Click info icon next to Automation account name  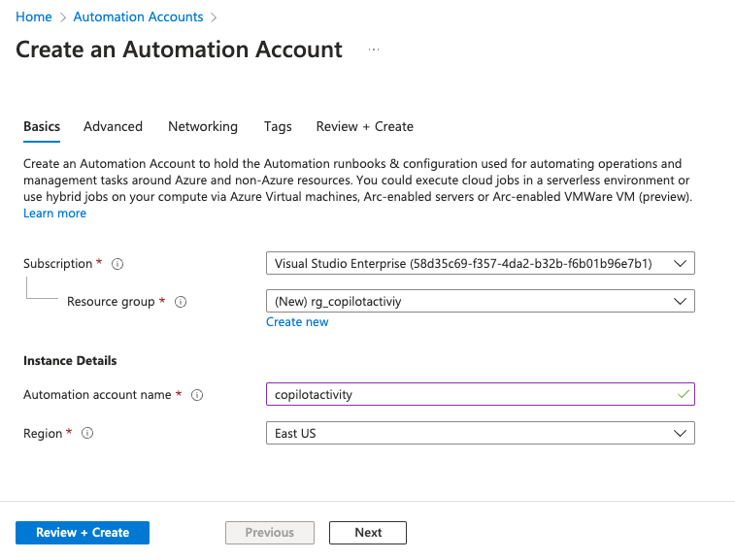point(197,395)
